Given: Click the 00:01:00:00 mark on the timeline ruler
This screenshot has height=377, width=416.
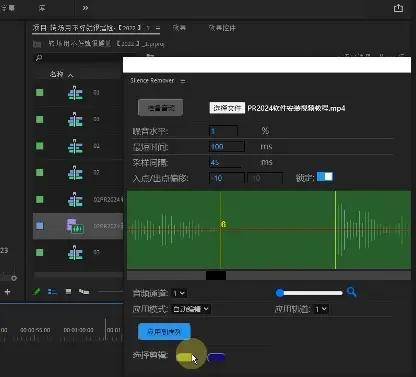Looking at the screenshot, I should coord(79,330).
